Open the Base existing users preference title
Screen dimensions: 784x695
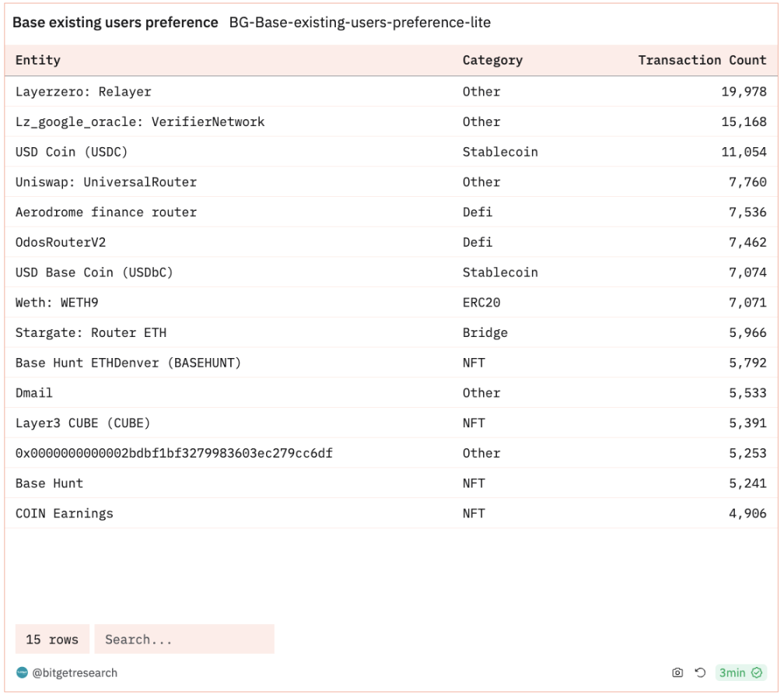pyautogui.click(x=115, y=23)
